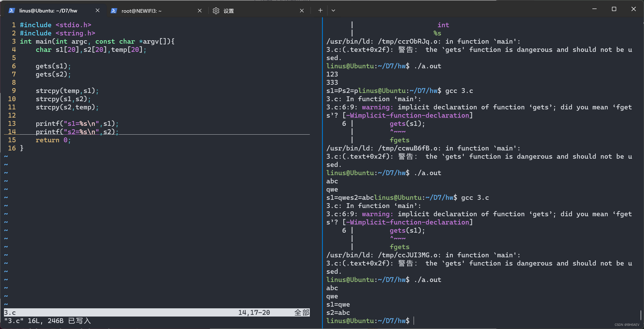Click the gear icon on settings tab
The image size is (644, 329).
(x=216, y=11)
